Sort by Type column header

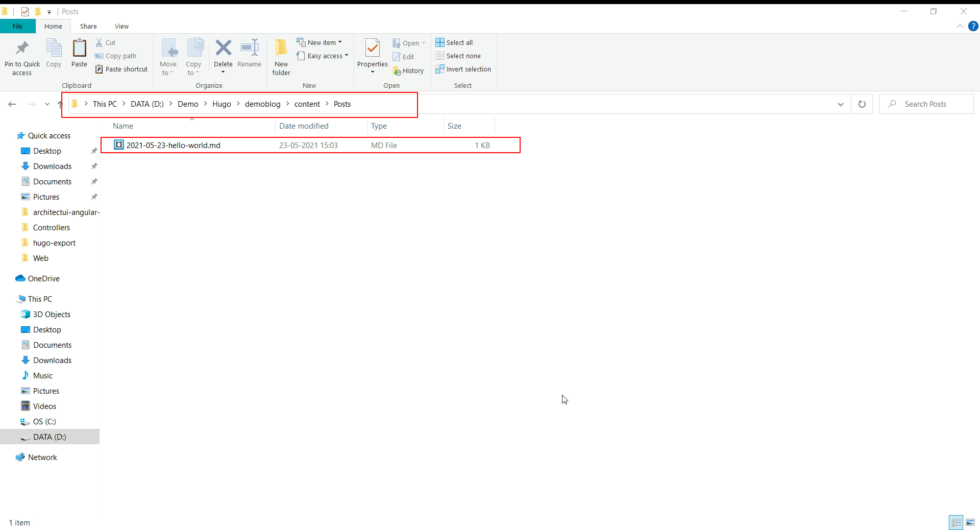click(405, 126)
